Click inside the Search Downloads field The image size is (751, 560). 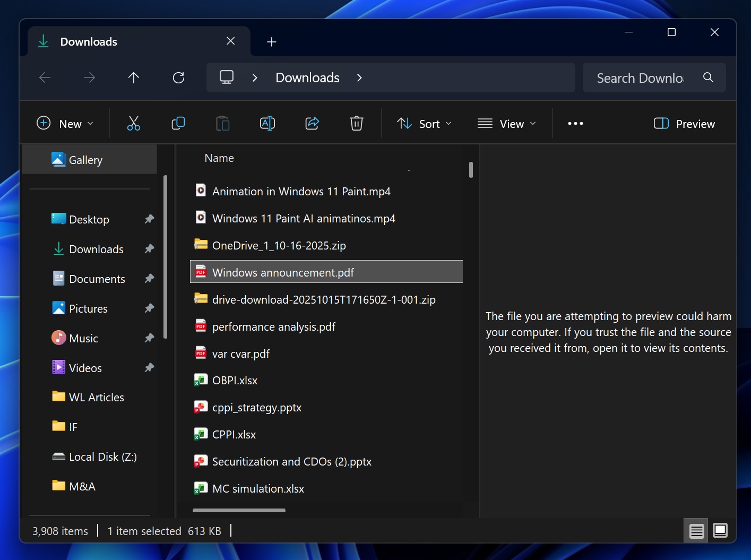[640, 77]
